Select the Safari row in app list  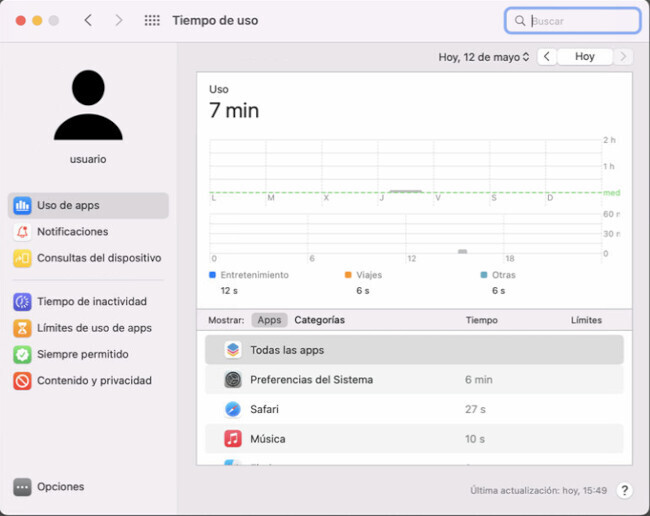pyautogui.click(x=414, y=409)
